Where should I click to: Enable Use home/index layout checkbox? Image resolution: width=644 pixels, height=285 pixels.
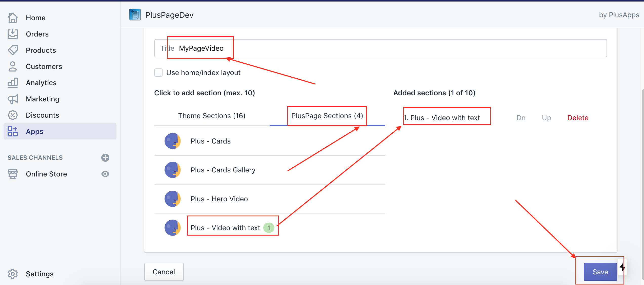[158, 73]
